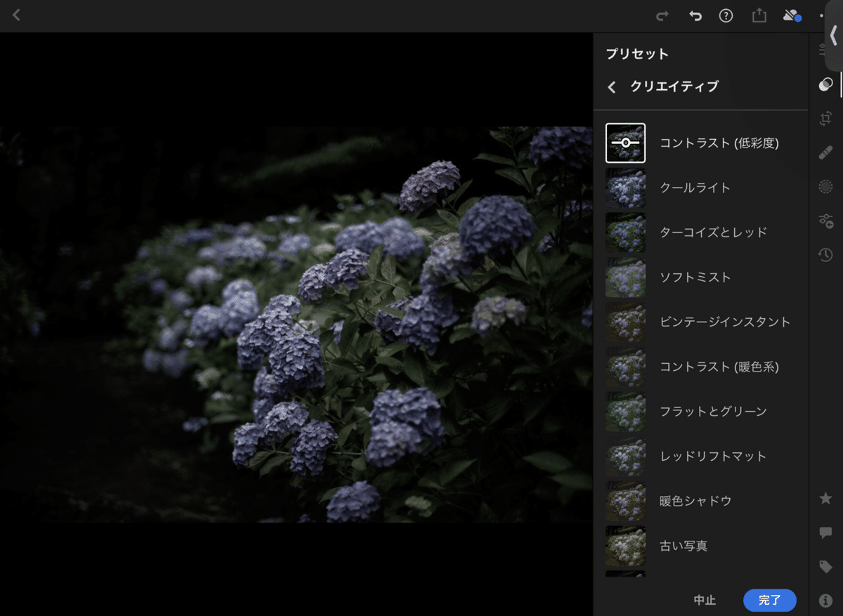Click the ソフトミスト thumbnail
The width and height of the screenshot is (843, 616).
[x=625, y=277]
